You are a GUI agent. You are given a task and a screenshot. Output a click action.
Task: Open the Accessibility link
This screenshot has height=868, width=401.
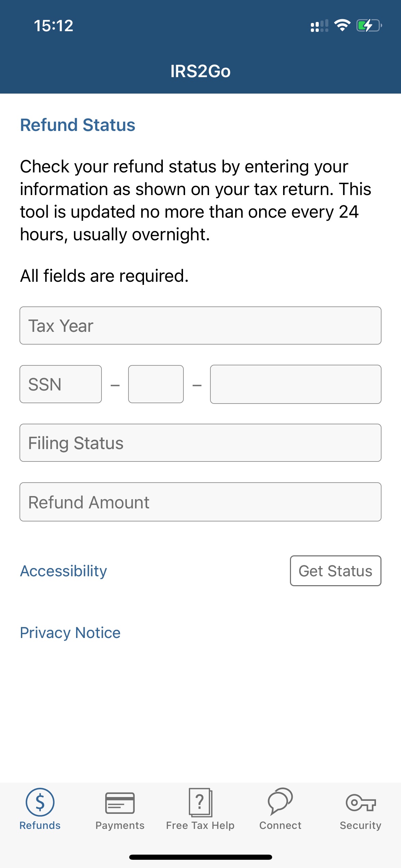[63, 571]
